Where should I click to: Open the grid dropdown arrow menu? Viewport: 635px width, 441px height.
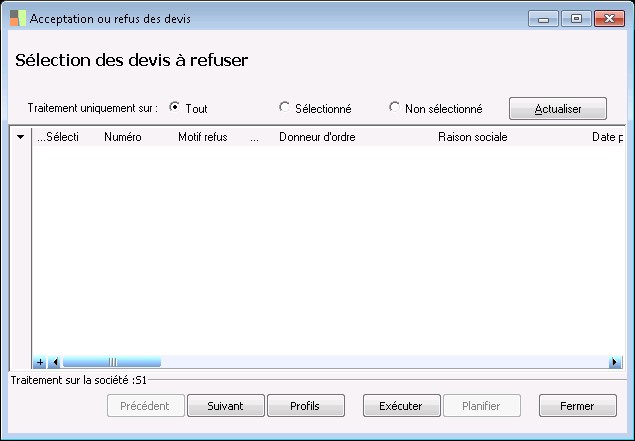(x=20, y=137)
